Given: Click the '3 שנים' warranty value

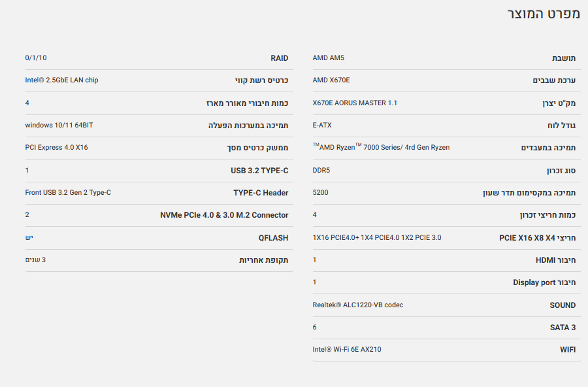Looking at the screenshot, I should pyautogui.click(x=35, y=260).
